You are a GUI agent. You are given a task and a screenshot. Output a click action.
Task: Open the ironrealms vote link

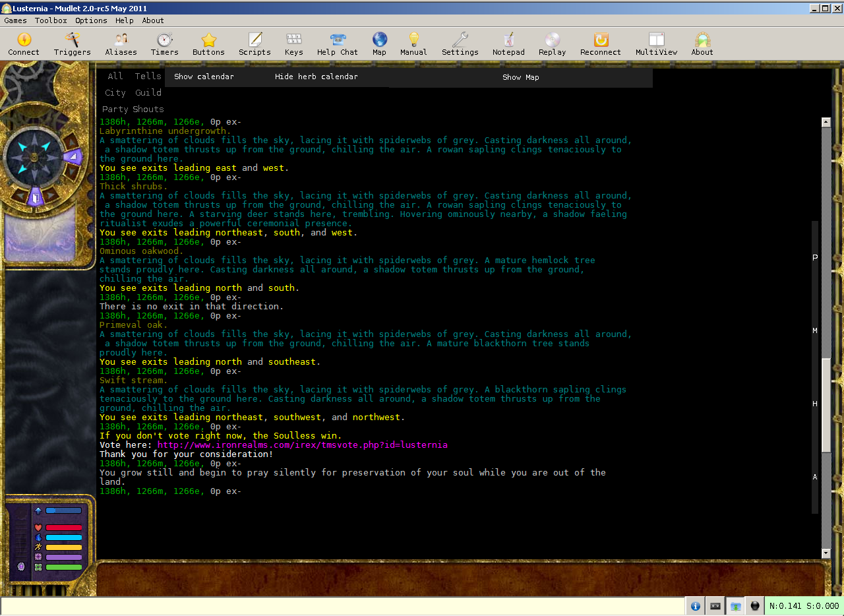pos(302,445)
